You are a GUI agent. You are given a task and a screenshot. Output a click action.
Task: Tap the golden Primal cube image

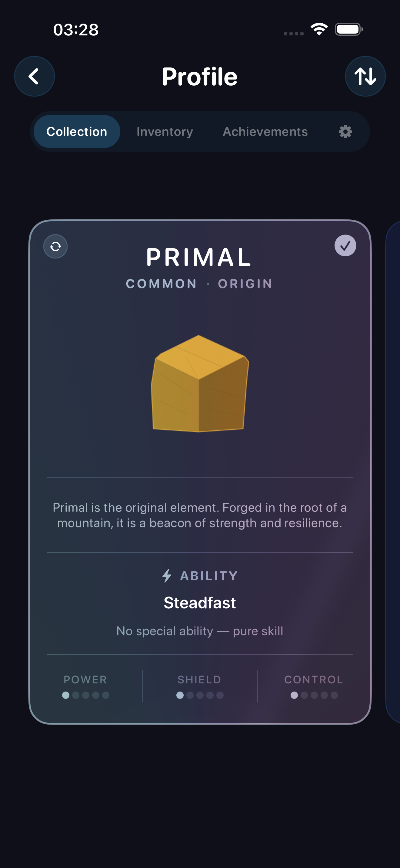tap(200, 383)
